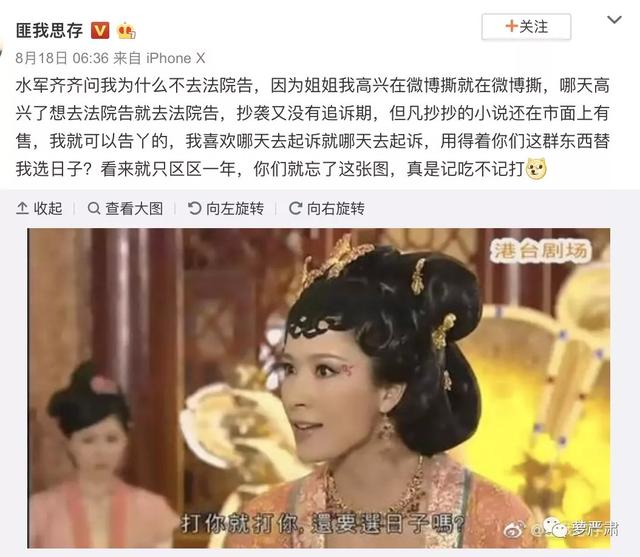
Task: Open the post options chevron menu
Action: pyautogui.click(x=614, y=20)
